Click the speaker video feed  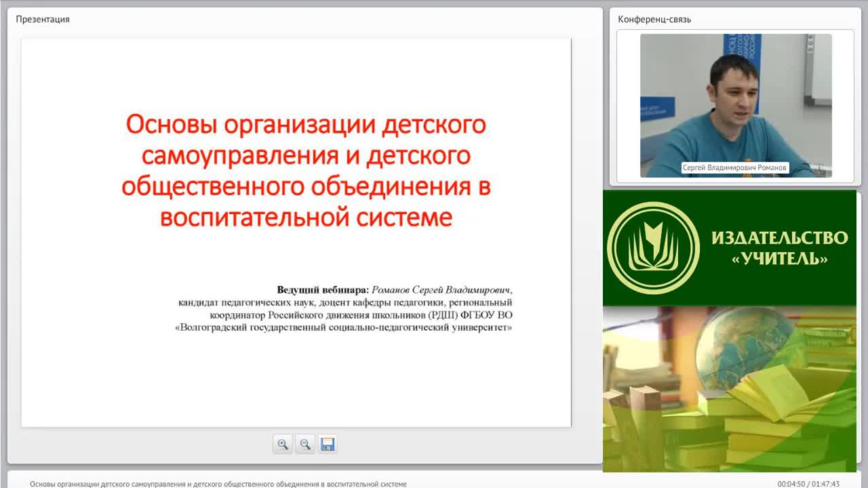pos(736,106)
